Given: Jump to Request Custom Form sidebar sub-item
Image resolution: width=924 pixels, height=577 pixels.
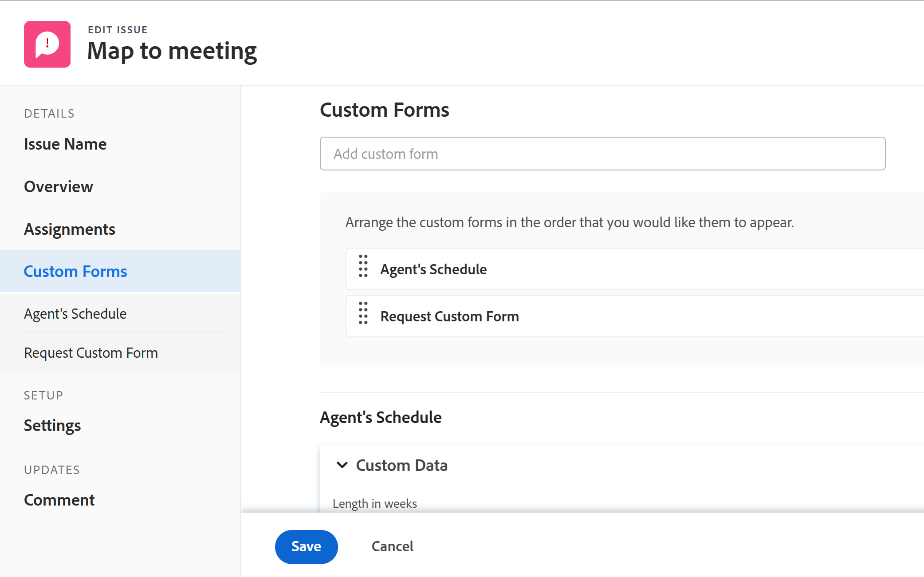Looking at the screenshot, I should pyautogui.click(x=91, y=353).
